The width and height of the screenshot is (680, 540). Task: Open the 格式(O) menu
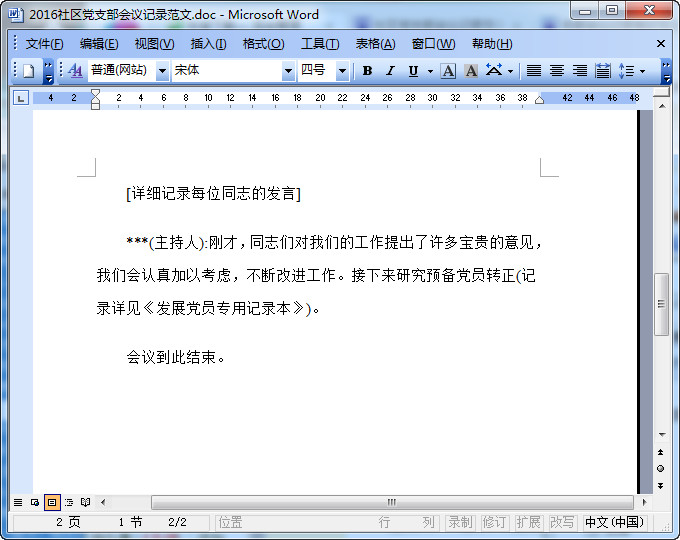click(x=263, y=44)
